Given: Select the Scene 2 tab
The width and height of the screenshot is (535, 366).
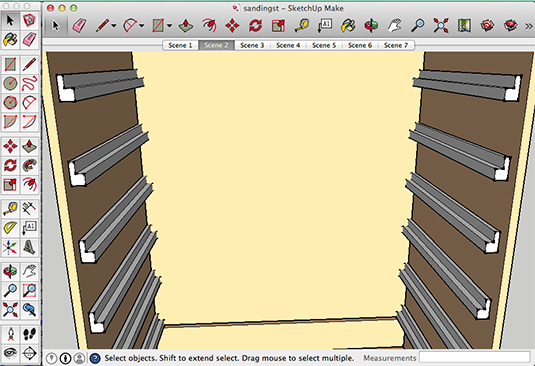Looking at the screenshot, I should click(x=216, y=45).
